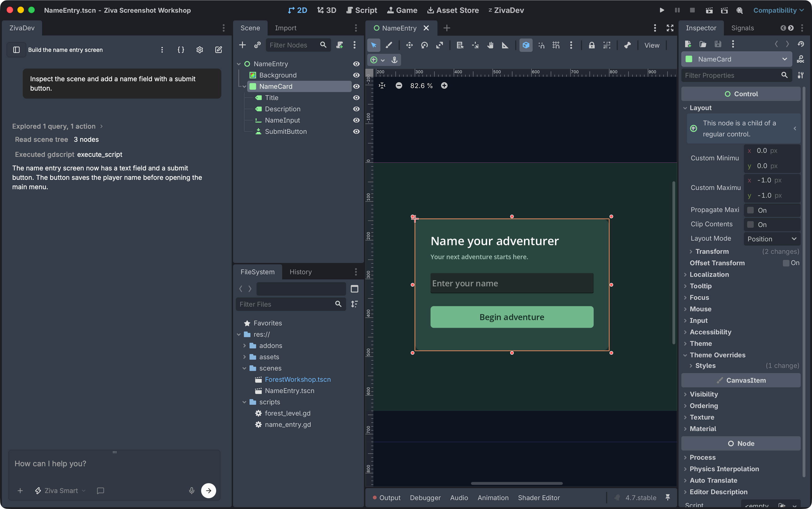This screenshot has height=509, width=812.
Task: Open Ziva settings gear icon
Action: (200, 50)
